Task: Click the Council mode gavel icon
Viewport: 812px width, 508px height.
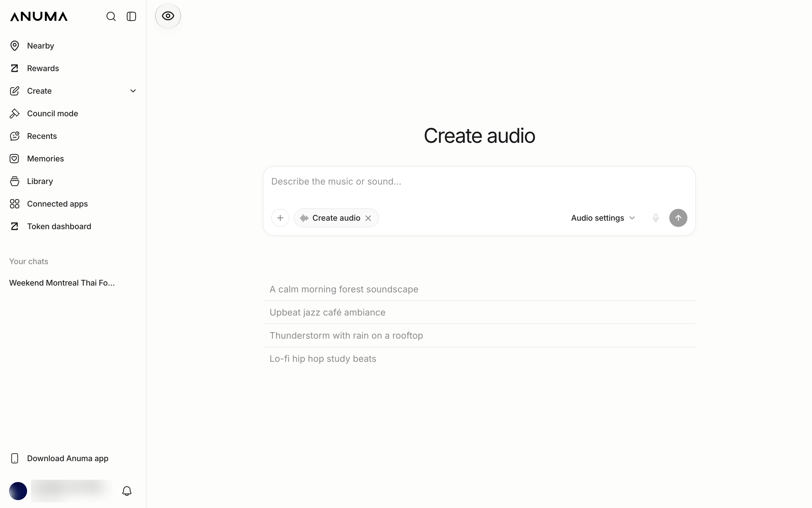Action: click(x=14, y=113)
